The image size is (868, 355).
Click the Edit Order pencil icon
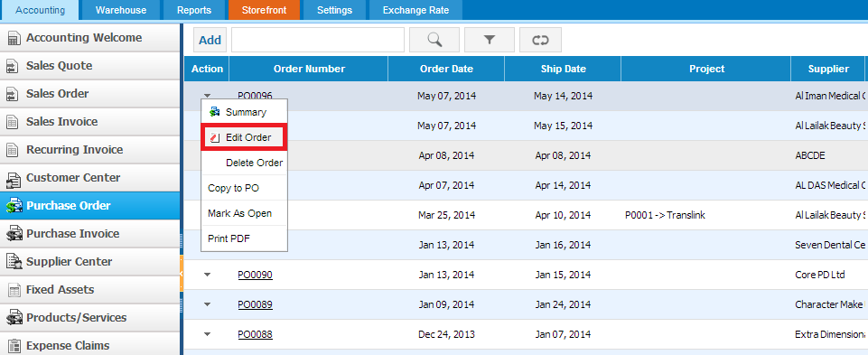tap(215, 137)
